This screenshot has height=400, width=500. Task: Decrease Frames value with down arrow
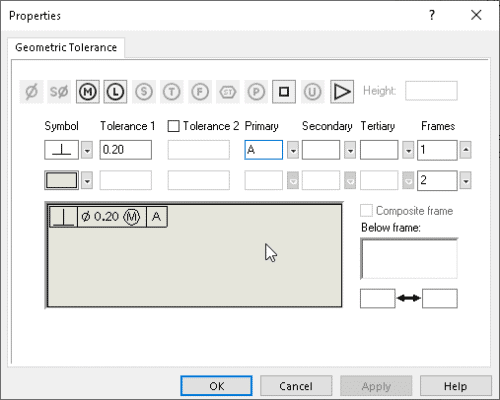pyautogui.click(x=466, y=181)
